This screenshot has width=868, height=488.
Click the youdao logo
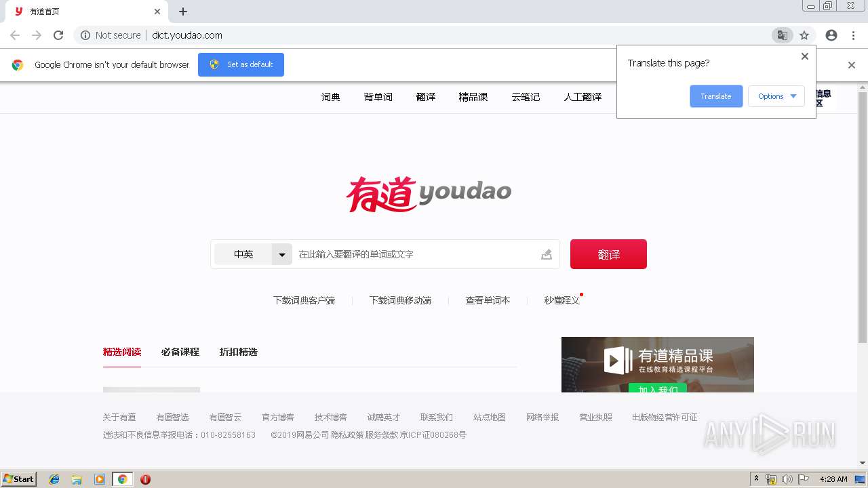coord(429,193)
